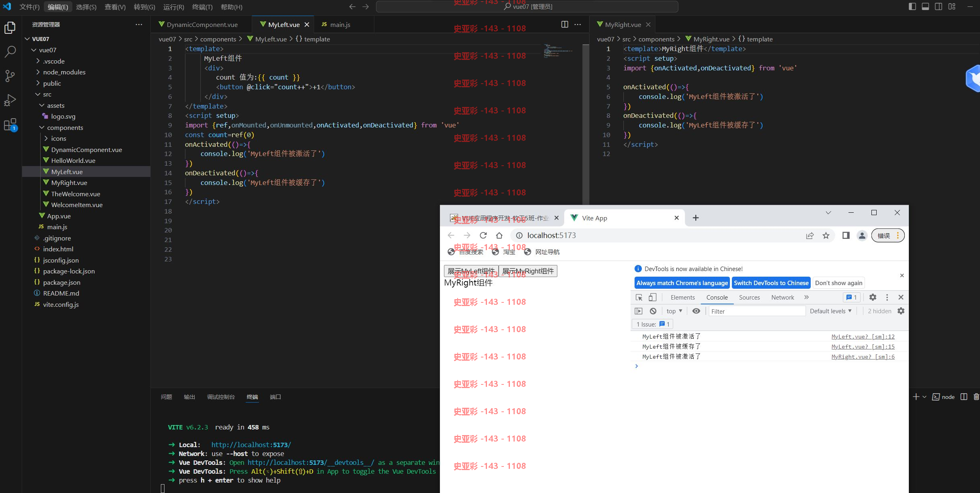Open new tab in Chrome
The image size is (980, 493).
tap(696, 218)
